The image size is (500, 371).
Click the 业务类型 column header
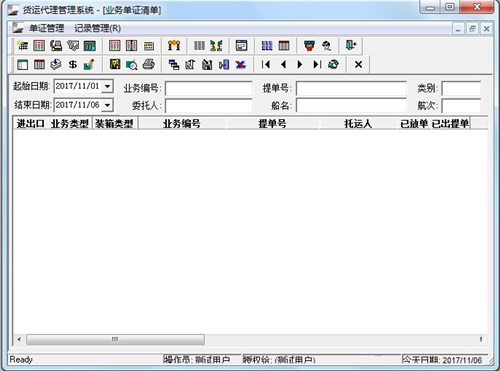pos(70,124)
